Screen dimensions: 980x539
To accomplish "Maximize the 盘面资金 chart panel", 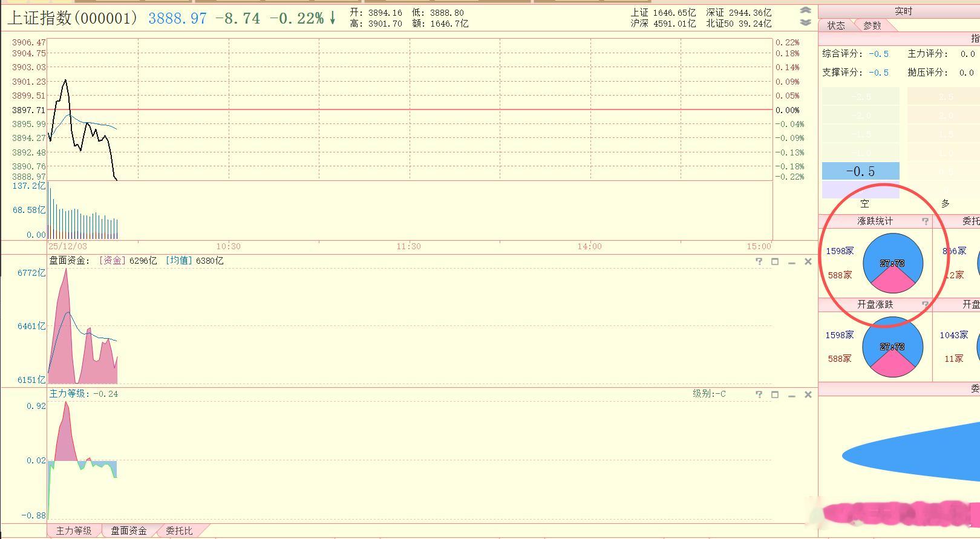I will (x=775, y=261).
